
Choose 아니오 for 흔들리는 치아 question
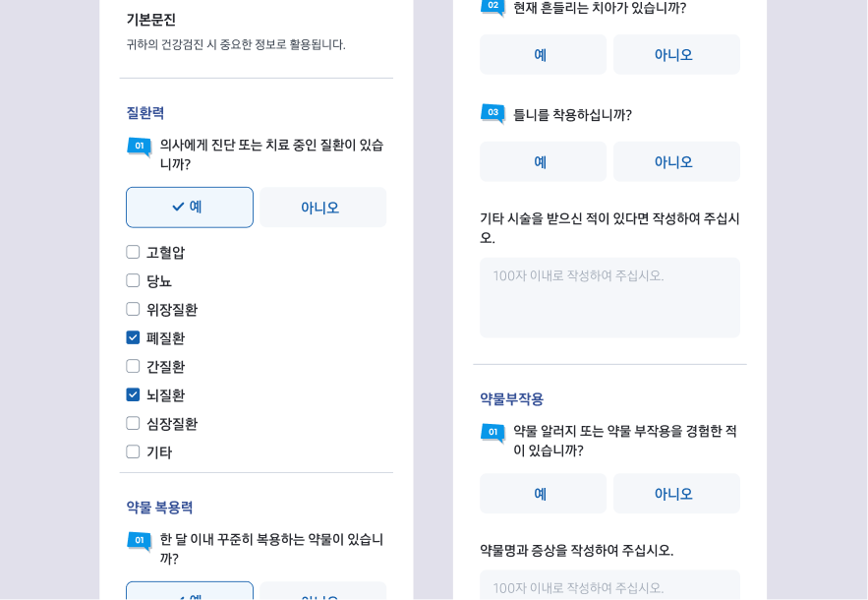676,54
